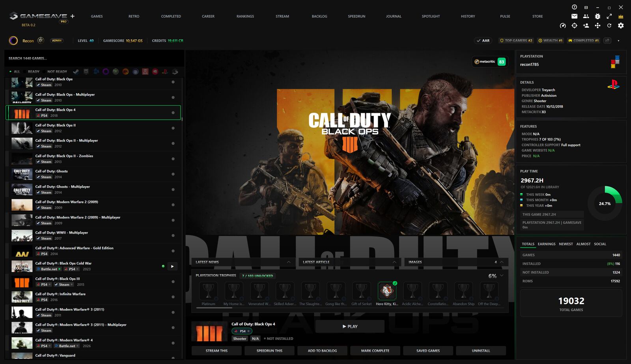Viewport: 631px width, 364px height.
Task: Select the ALL filter radio
Action: coord(14,72)
